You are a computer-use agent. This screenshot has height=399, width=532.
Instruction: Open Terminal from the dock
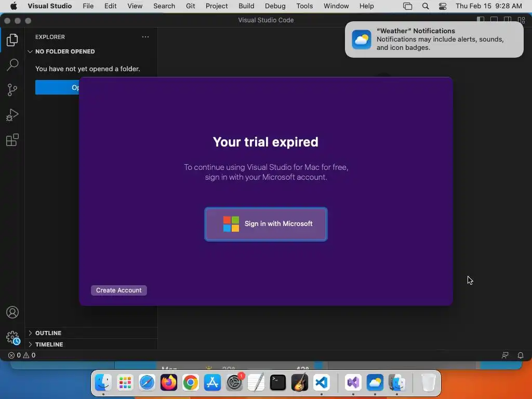click(x=278, y=382)
